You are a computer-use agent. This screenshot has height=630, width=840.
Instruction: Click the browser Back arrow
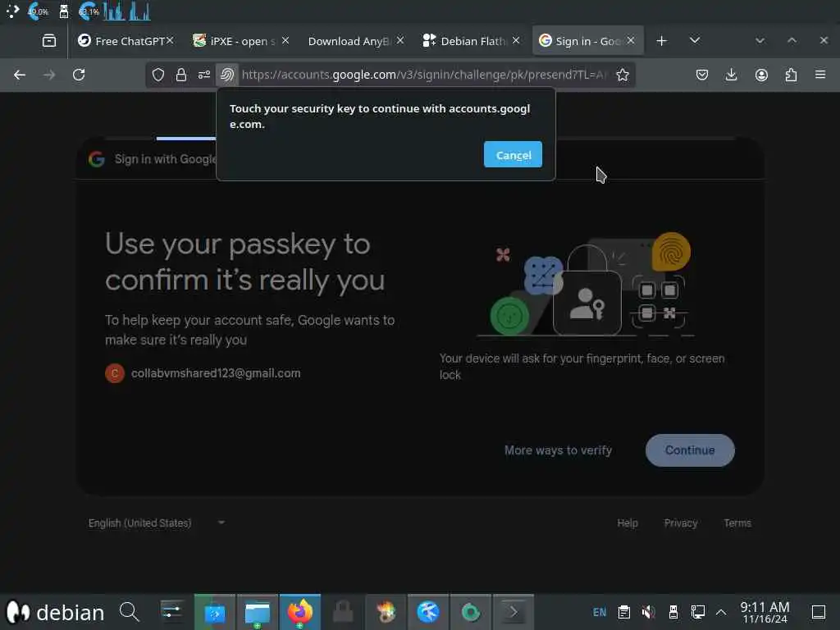pyautogui.click(x=20, y=75)
